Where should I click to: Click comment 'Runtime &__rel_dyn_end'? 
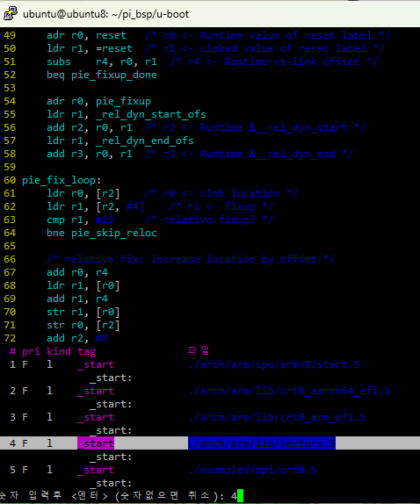pyautogui.click(x=268, y=154)
